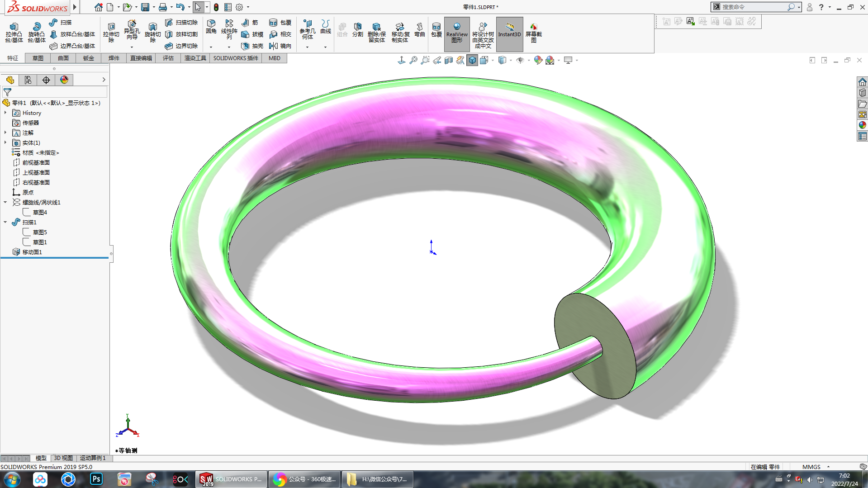Choose the Draft tool (拔模)
Screen dimensions: 868x488
252,34
